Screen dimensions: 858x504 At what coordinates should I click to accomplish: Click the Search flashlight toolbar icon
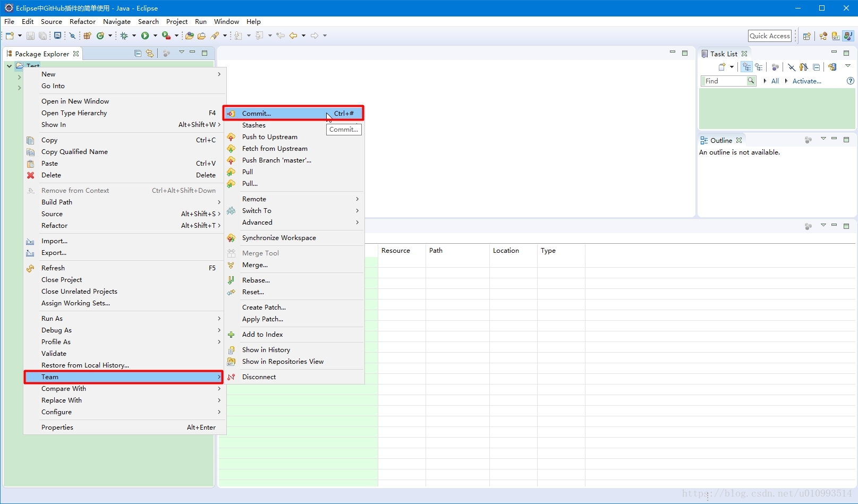pos(215,36)
